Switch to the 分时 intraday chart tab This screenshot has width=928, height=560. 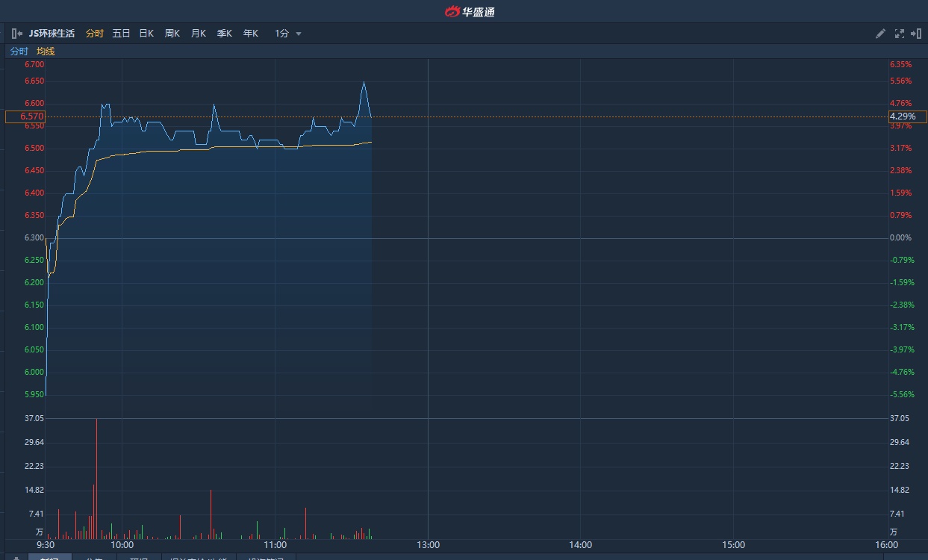95,34
